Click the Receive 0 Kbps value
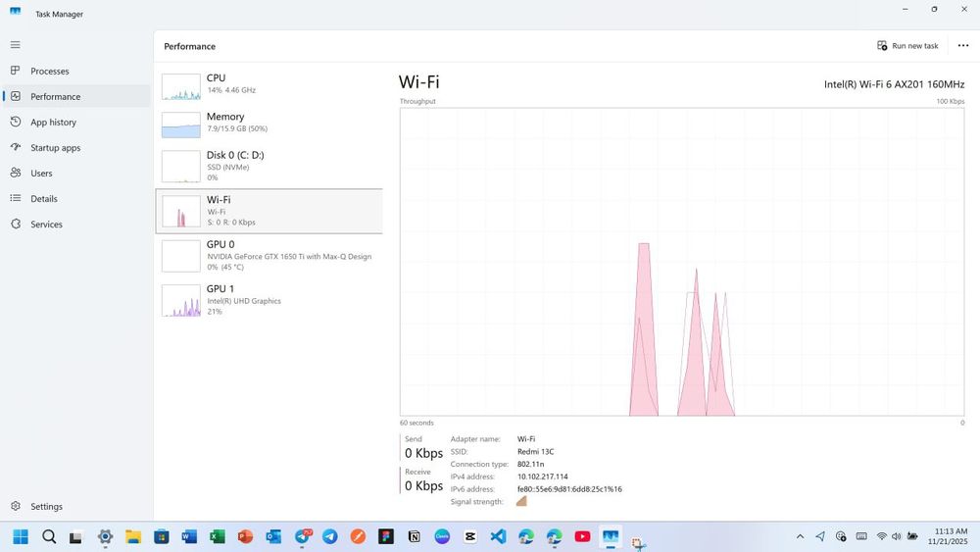The height and width of the screenshot is (552, 980). [423, 485]
